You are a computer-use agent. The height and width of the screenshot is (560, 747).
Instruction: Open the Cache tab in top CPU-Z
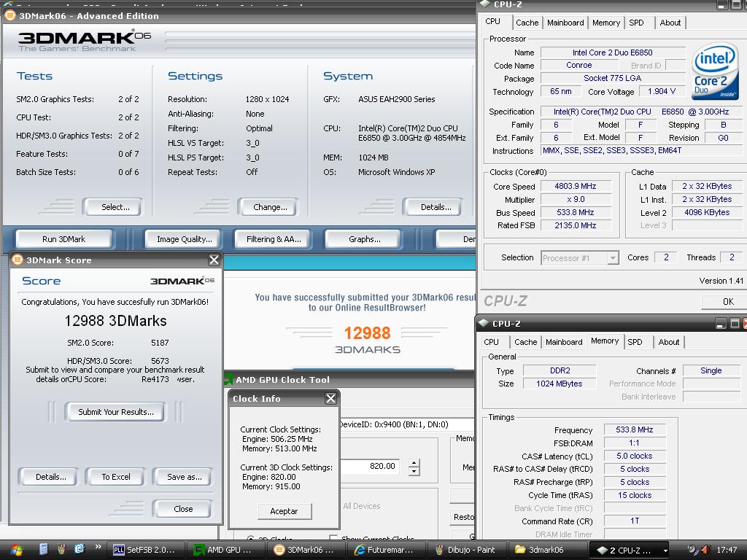coord(527,23)
